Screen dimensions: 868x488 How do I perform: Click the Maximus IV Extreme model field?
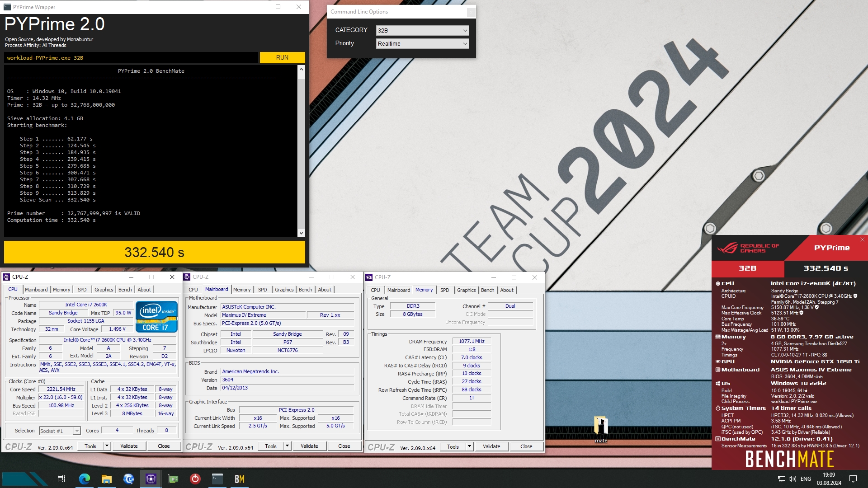(262, 315)
